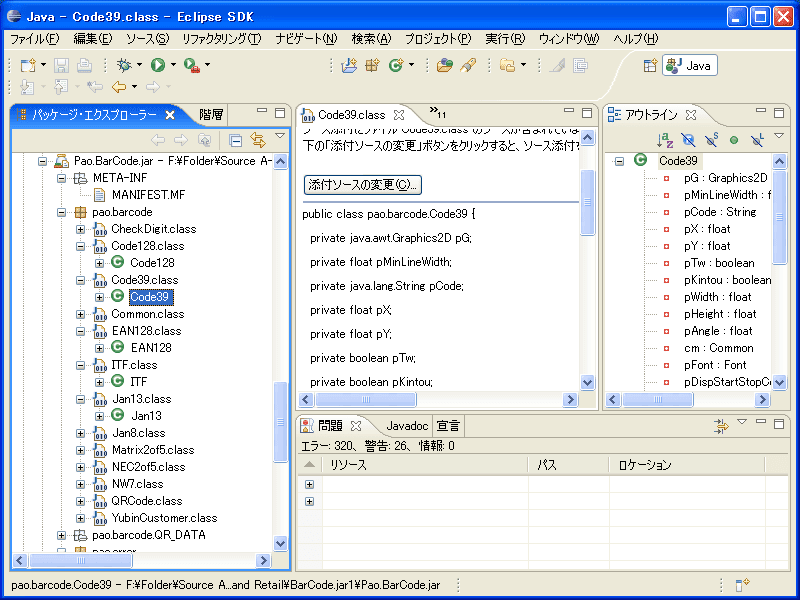800x600 pixels.
Task: Launch Debug with the bug icon
Action: click(x=124, y=65)
